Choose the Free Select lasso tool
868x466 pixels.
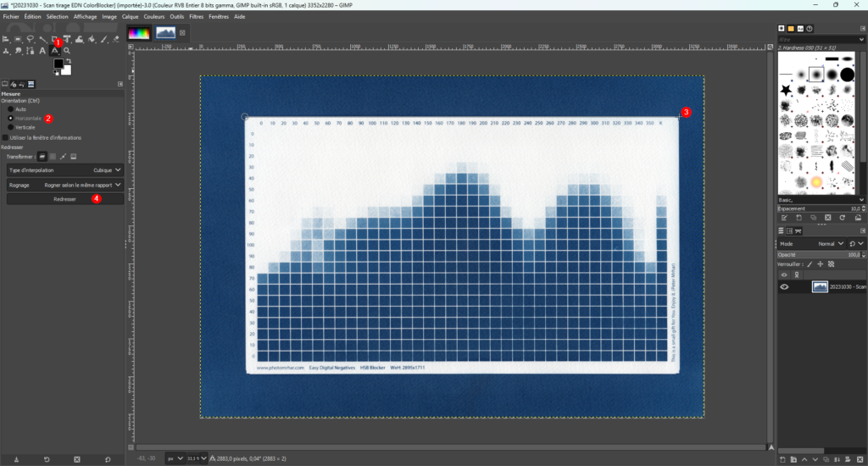click(31, 39)
